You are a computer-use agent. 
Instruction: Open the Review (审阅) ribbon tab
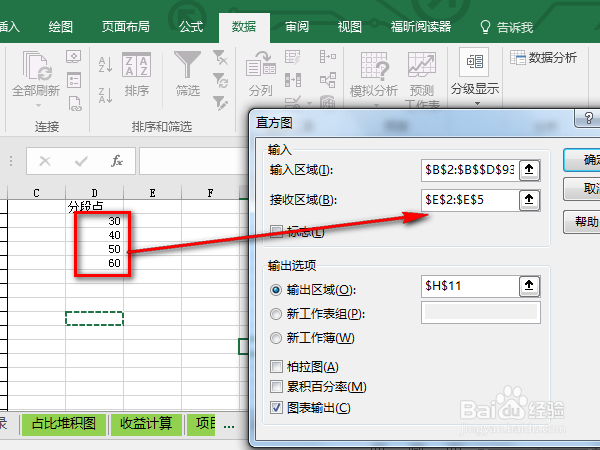point(297,27)
